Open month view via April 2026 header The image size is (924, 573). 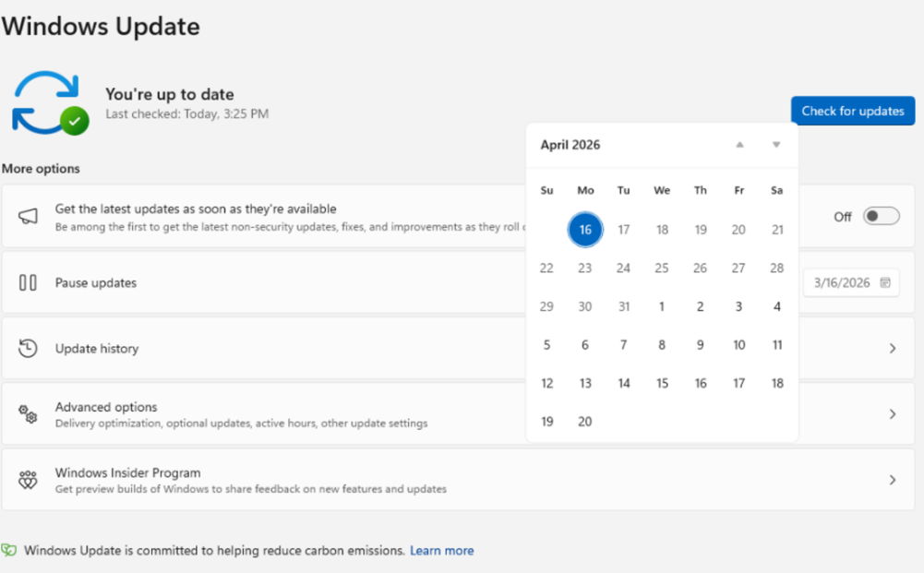570,145
